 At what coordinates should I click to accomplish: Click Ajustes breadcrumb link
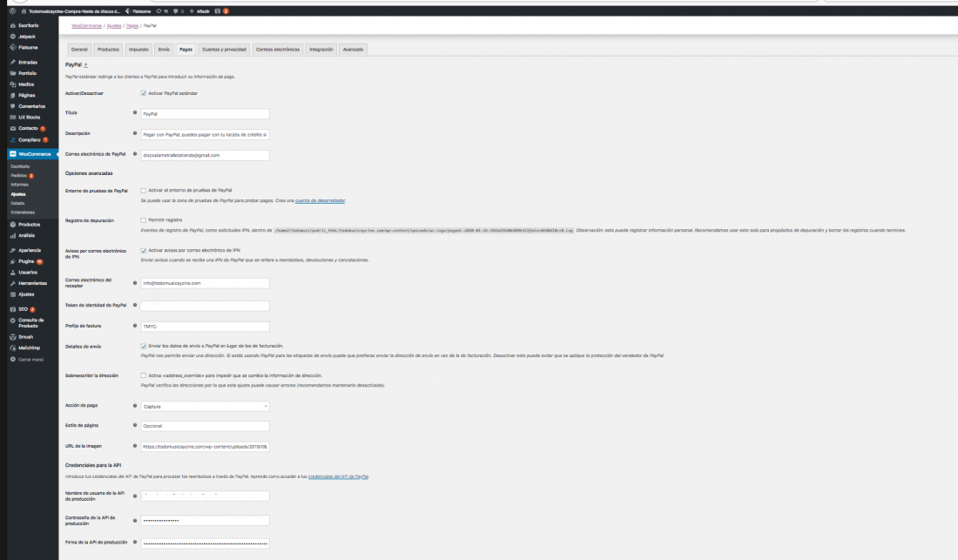[x=114, y=25]
